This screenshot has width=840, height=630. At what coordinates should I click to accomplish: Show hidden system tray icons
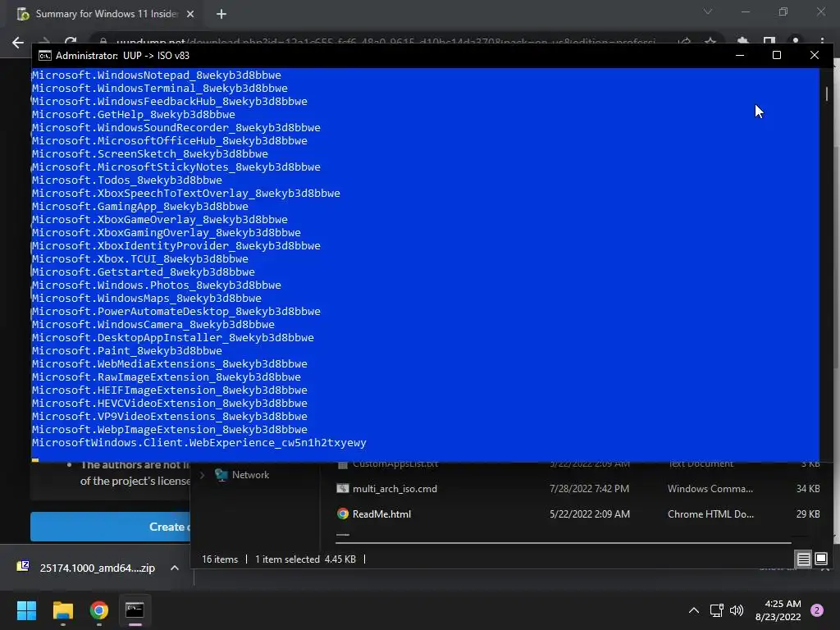click(x=694, y=610)
